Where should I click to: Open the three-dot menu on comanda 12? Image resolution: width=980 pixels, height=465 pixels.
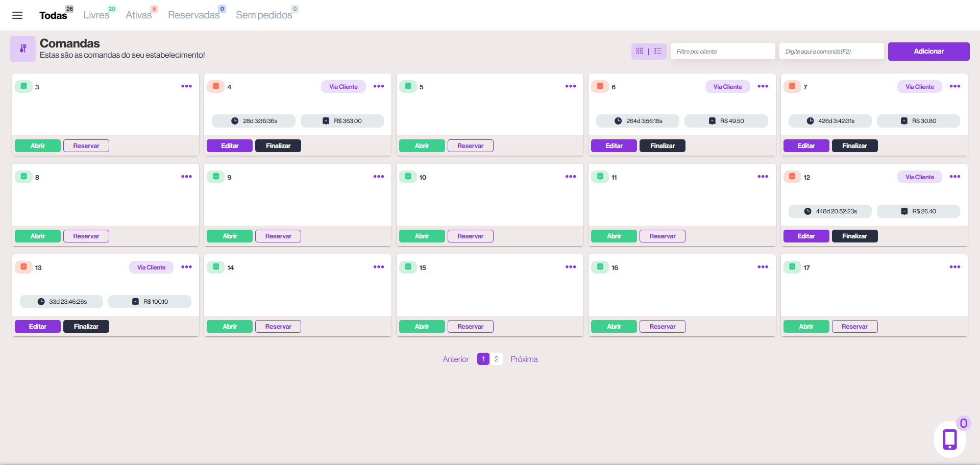tap(954, 177)
